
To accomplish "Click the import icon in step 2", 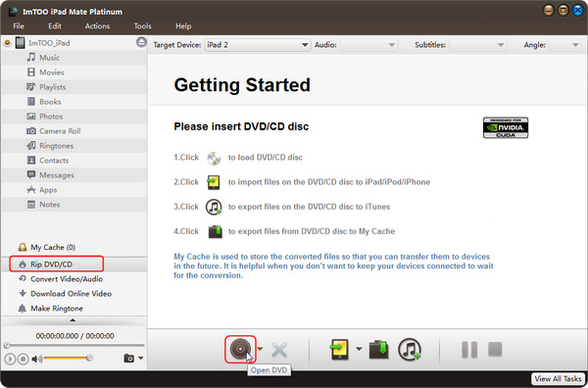I will [x=214, y=182].
